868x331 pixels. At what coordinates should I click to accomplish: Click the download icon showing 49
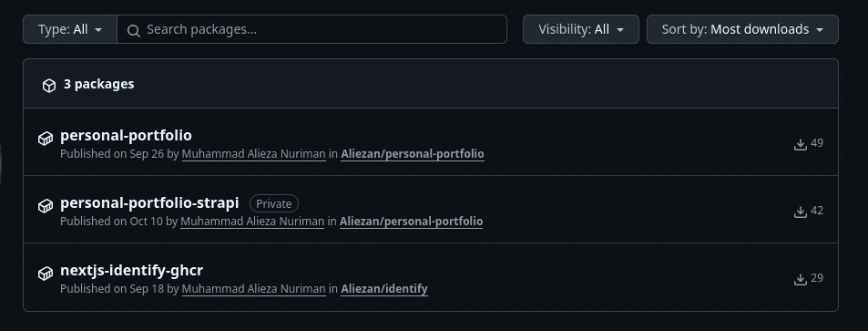pos(800,144)
